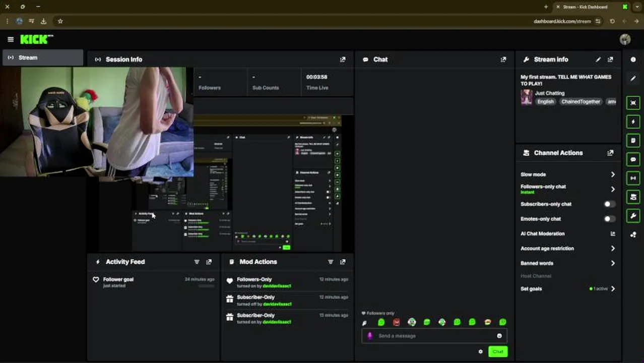The height and width of the screenshot is (363, 644).
Task: Filter the Mod Actions list
Action: coord(331,262)
